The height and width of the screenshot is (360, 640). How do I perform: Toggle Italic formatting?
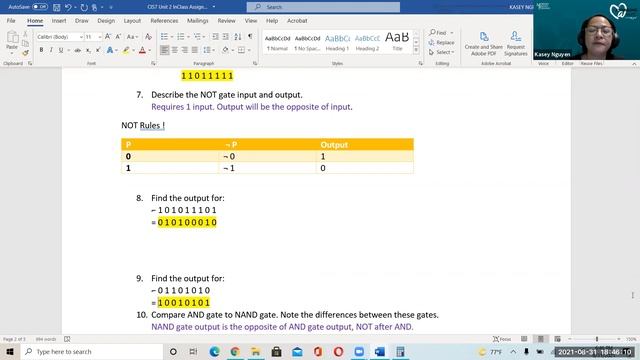tap(51, 50)
